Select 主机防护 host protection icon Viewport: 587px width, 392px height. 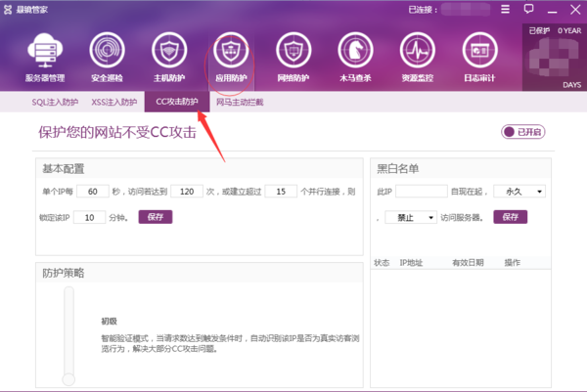click(169, 57)
